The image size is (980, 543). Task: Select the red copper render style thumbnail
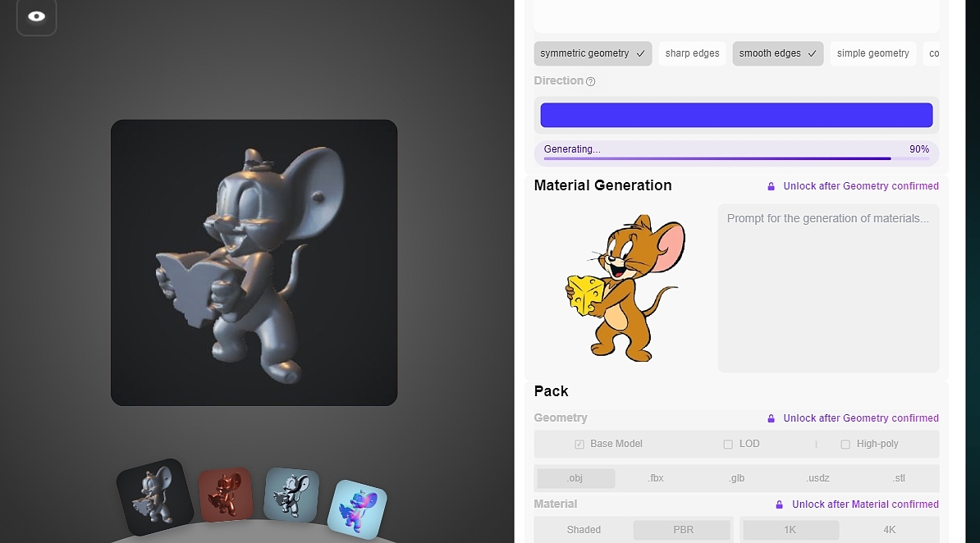click(x=224, y=495)
